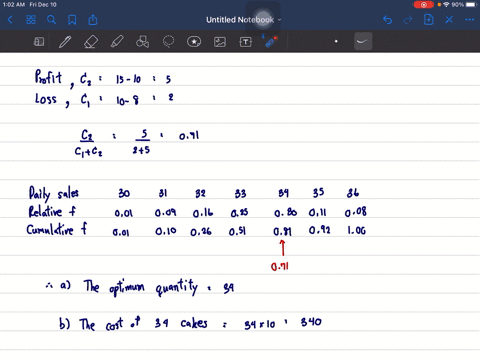
Task: Tap the word 'quantity' in answer a
Action: 177,288
